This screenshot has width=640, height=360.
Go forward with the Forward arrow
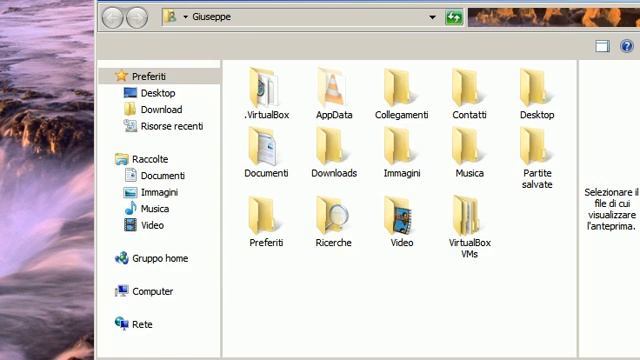pyautogui.click(x=137, y=18)
